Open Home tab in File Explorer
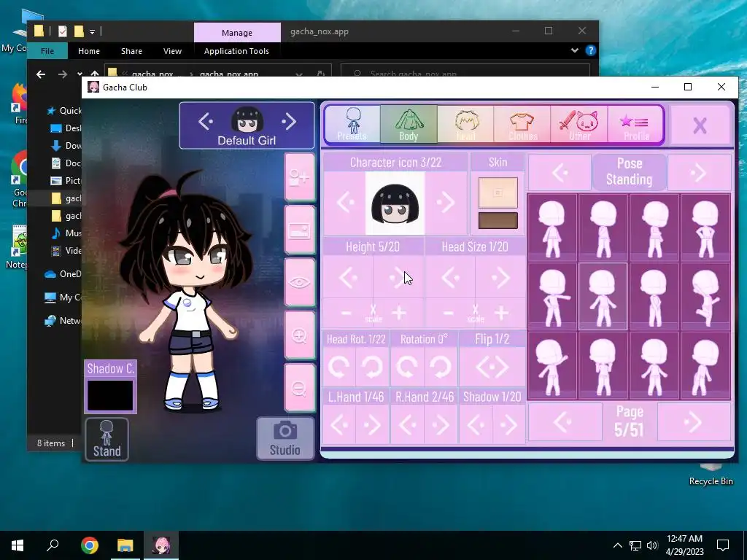 coord(89,51)
